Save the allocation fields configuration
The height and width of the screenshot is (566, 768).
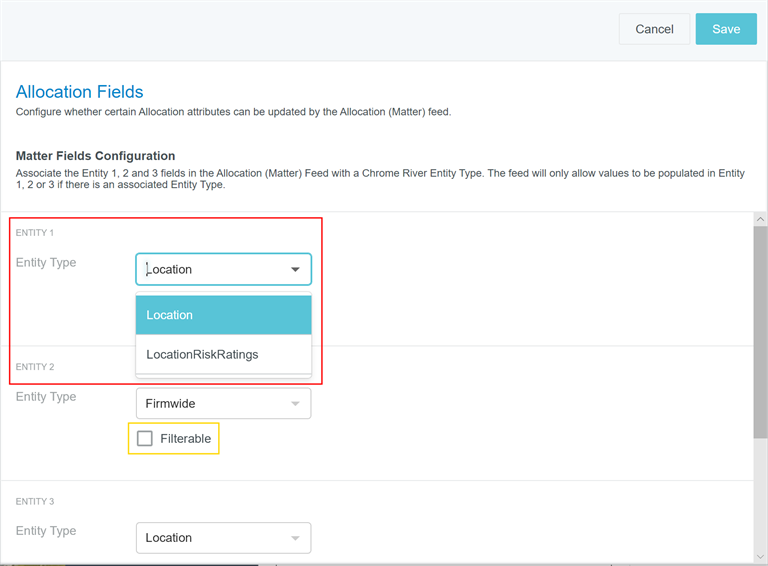(726, 29)
